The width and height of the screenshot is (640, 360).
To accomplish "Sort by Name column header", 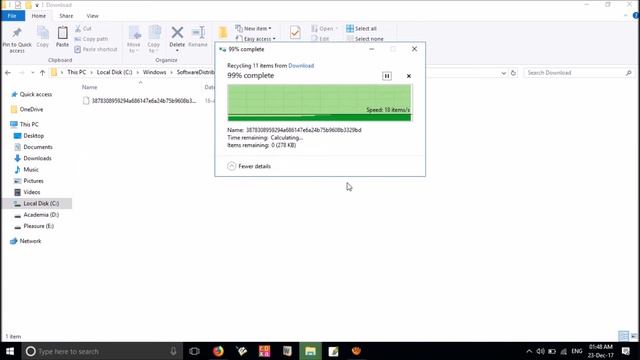I will point(89,87).
